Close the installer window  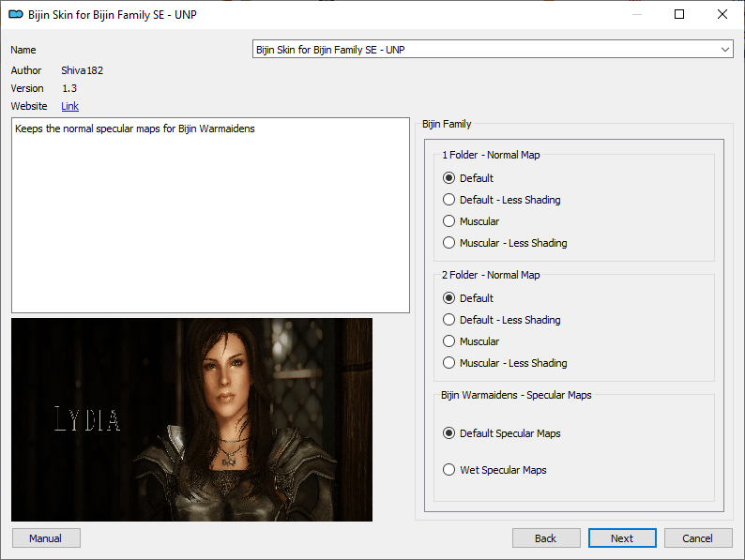tap(722, 14)
